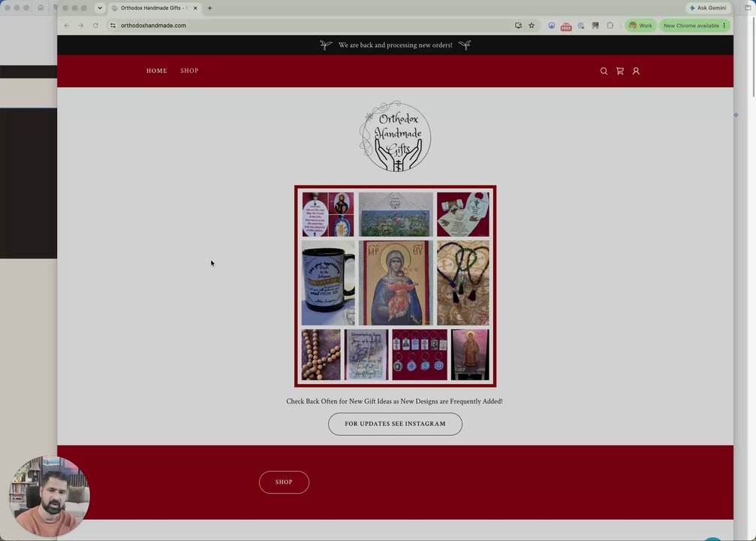
Task: Click the sidebar icon at top-right corner
Action: [748, 8]
